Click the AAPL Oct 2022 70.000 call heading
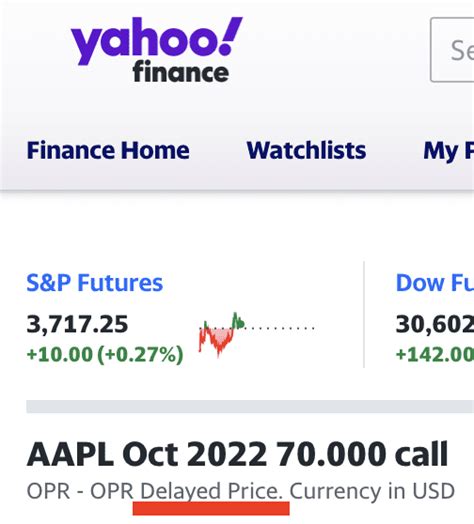This screenshot has height=524, width=474. (237, 454)
